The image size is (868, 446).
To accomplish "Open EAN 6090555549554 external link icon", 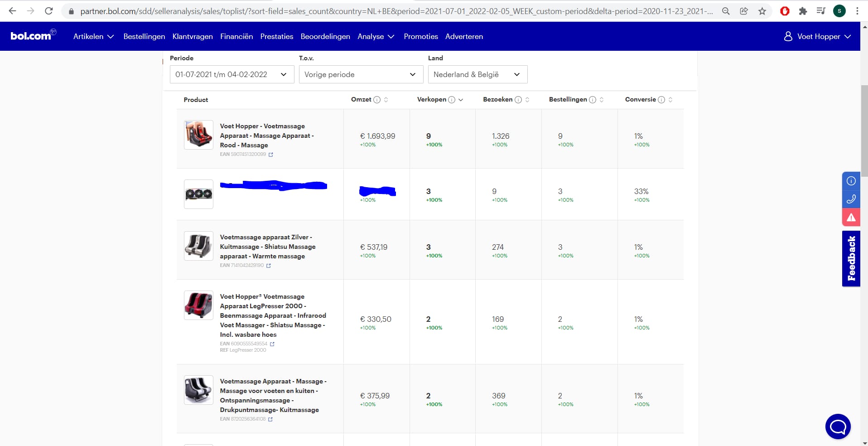I will [x=272, y=344].
